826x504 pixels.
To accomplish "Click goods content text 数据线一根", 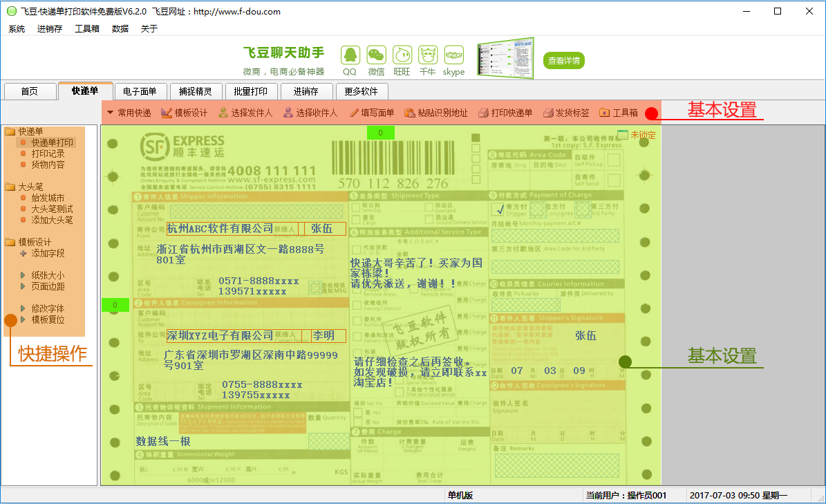I will pos(163,441).
